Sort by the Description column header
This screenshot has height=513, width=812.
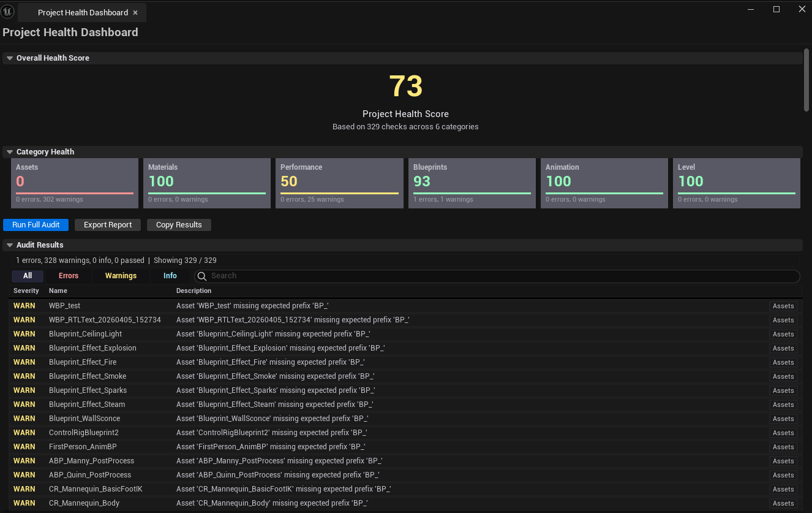tap(194, 291)
